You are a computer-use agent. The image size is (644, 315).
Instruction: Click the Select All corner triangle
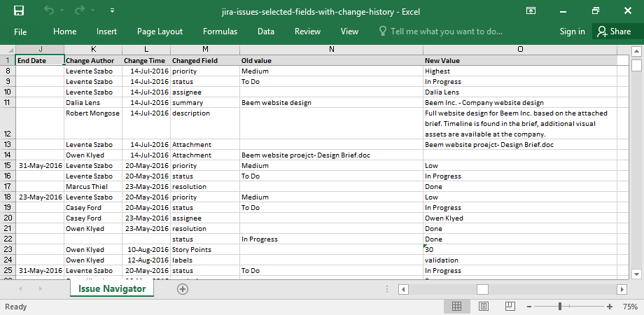click(x=8, y=49)
